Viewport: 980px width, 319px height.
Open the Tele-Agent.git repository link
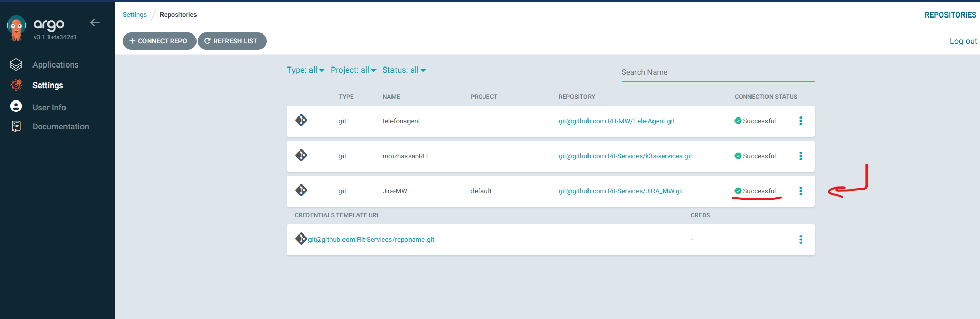tap(616, 121)
